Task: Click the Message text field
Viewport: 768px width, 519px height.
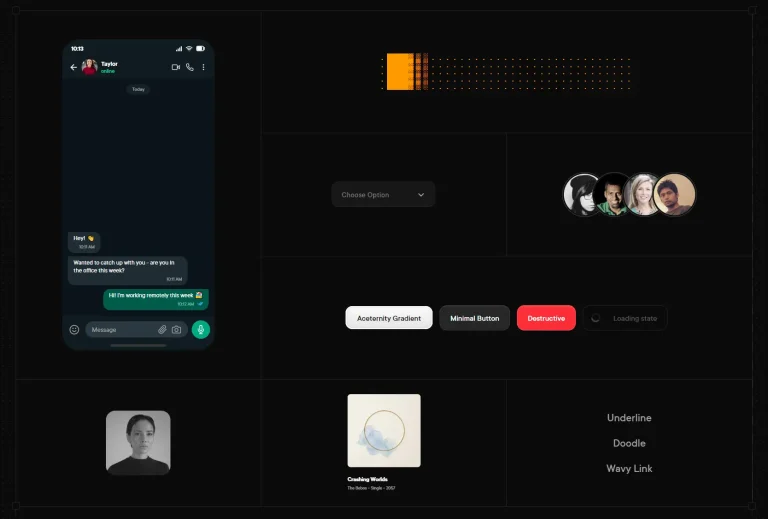Action: point(137,330)
